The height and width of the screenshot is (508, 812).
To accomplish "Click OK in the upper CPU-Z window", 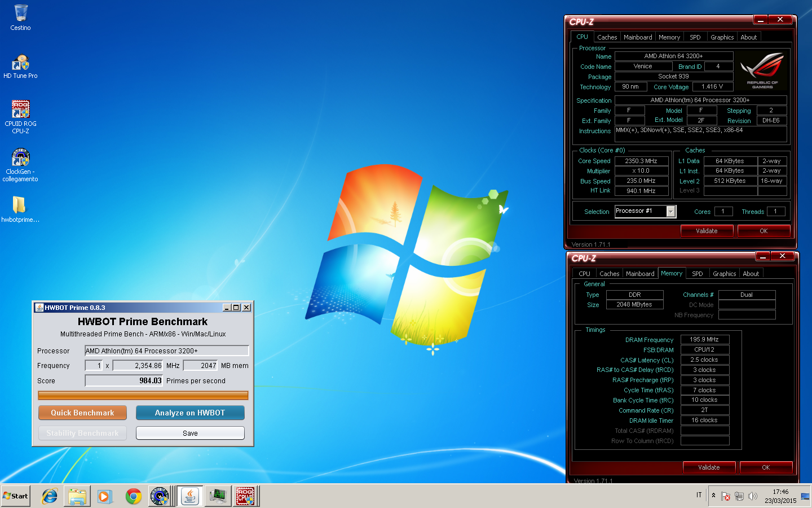I will pos(764,231).
